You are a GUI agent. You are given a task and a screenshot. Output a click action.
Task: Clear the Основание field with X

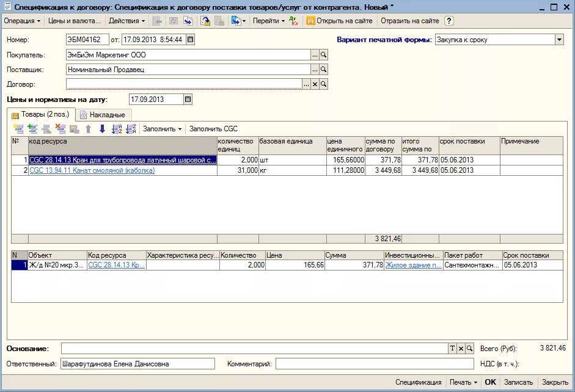click(x=461, y=349)
